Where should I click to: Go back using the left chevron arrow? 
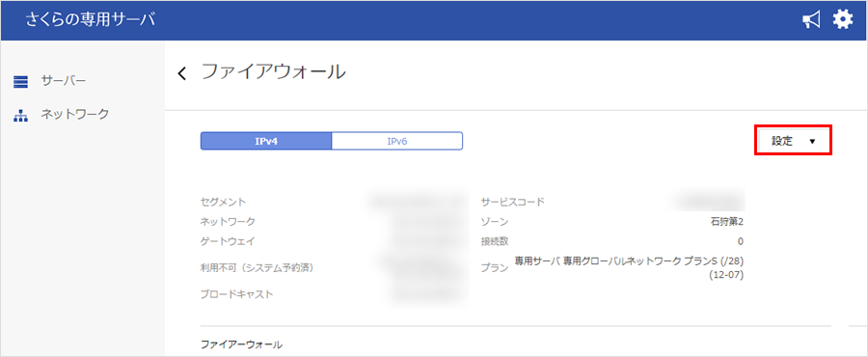(182, 73)
